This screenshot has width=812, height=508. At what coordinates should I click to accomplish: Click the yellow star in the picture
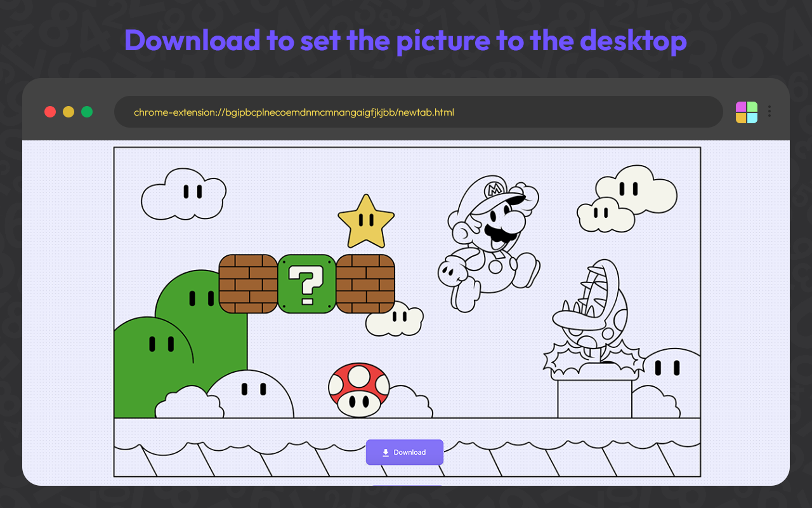(366, 222)
